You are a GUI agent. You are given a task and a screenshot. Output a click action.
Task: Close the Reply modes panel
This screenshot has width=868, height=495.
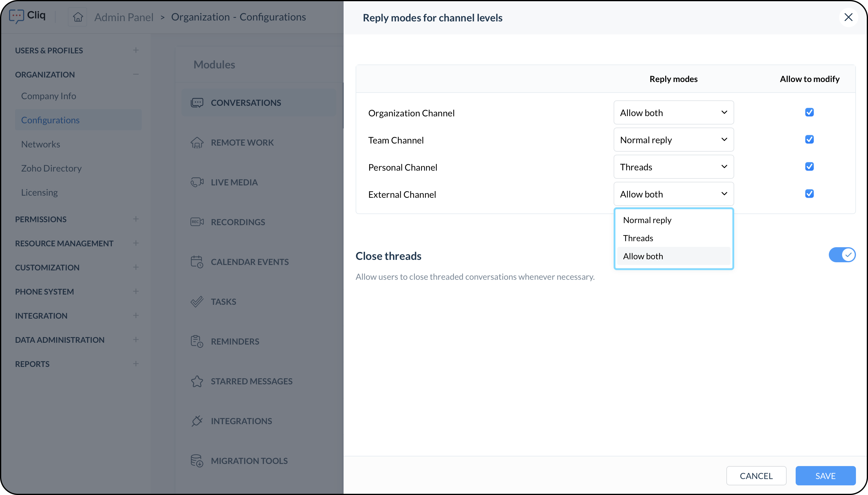point(848,17)
